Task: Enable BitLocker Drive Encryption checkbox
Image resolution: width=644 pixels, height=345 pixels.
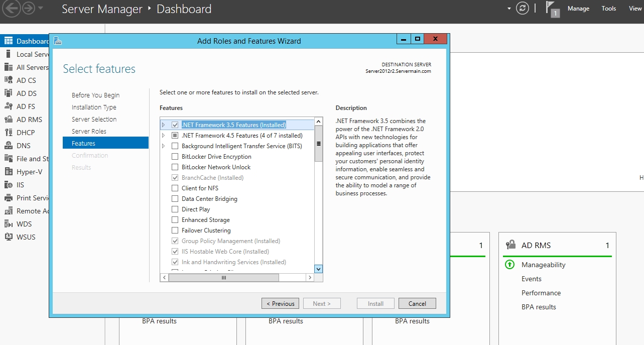Action: coord(175,157)
